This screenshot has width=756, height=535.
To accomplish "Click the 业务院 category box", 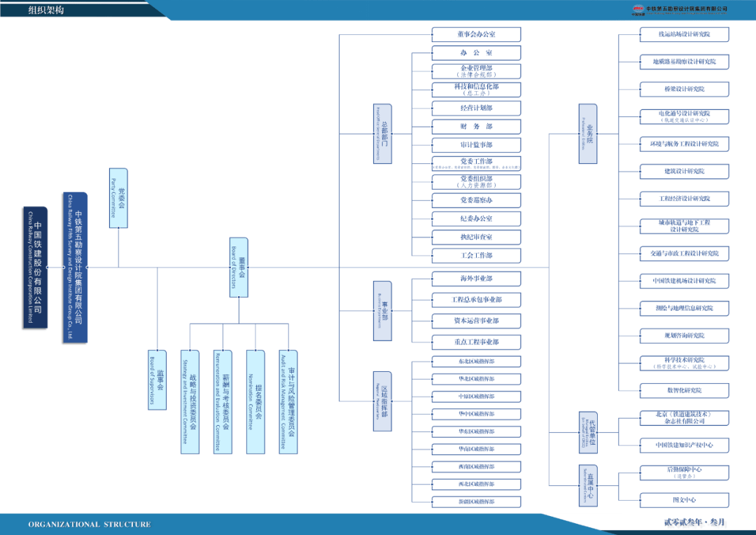I will point(588,134).
